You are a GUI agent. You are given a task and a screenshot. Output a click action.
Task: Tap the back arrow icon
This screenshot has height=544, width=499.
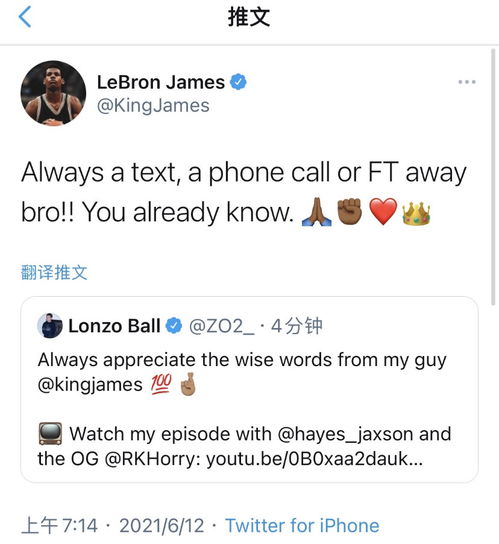(25, 17)
